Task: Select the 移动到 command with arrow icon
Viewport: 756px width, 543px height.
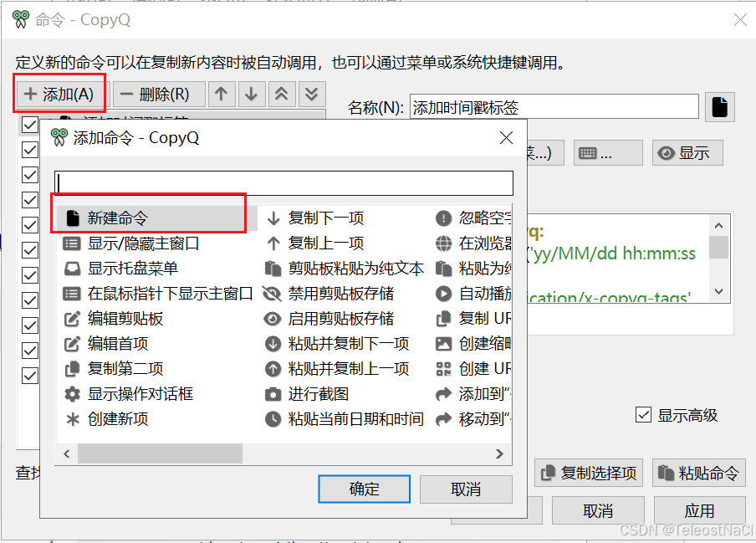Action: click(473, 418)
